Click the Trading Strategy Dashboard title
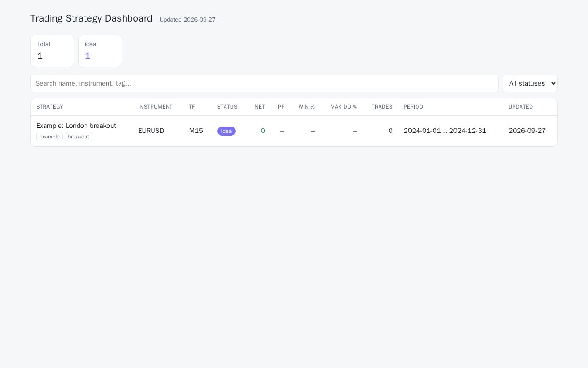This screenshot has height=368, width=588. click(x=91, y=18)
